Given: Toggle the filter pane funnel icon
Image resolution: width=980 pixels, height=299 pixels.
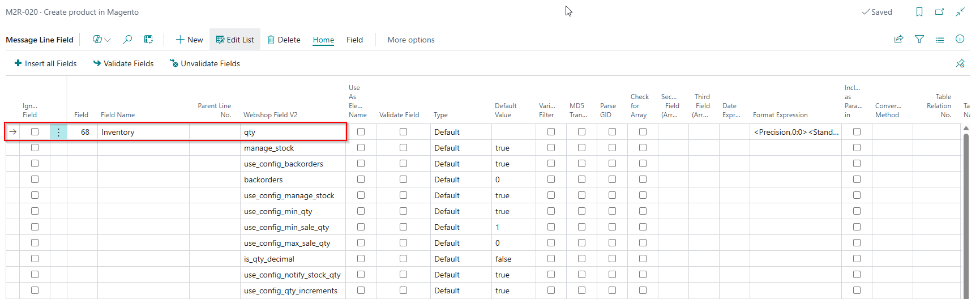Looking at the screenshot, I should click(919, 39).
